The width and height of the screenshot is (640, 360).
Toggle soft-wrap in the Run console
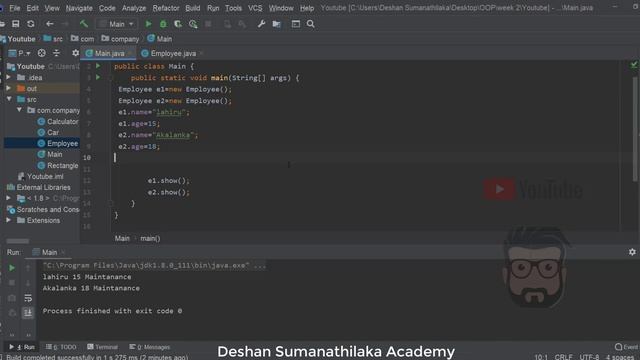[28, 298]
